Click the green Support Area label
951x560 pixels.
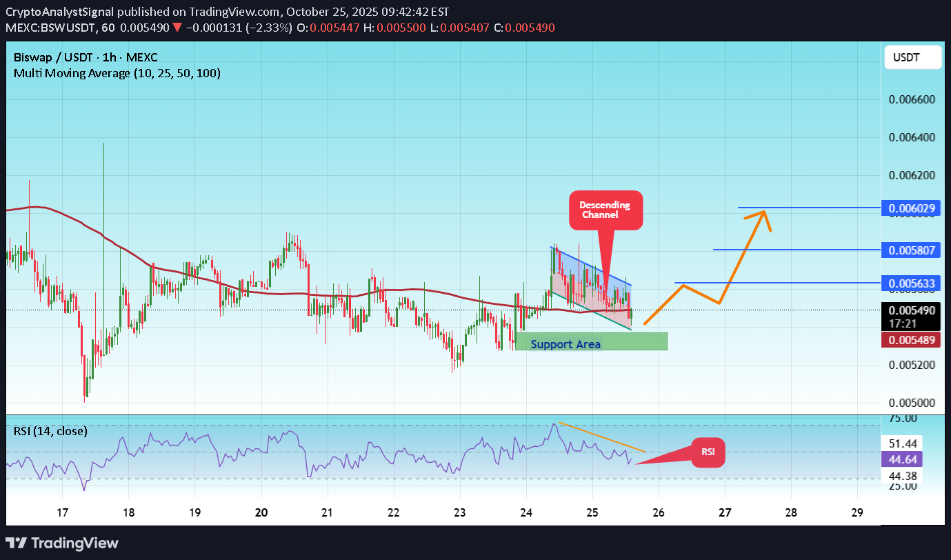coord(565,344)
